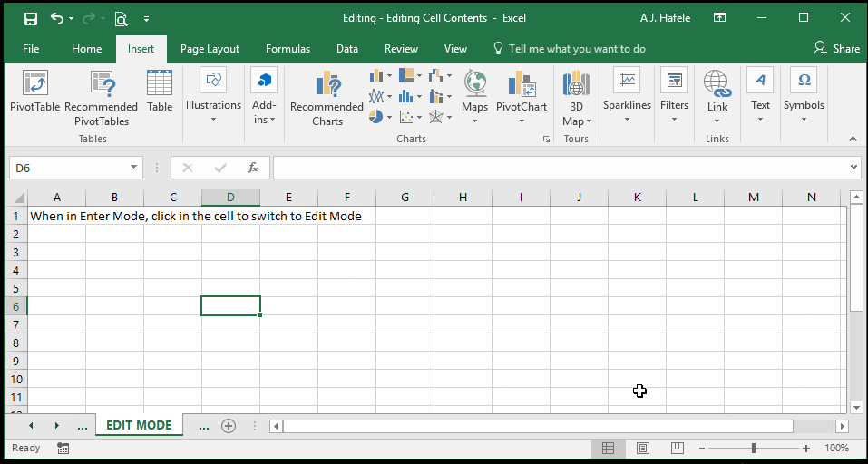Switch to Page Layout view in status bar
The height and width of the screenshot is (464, 868).
[643, 448]
